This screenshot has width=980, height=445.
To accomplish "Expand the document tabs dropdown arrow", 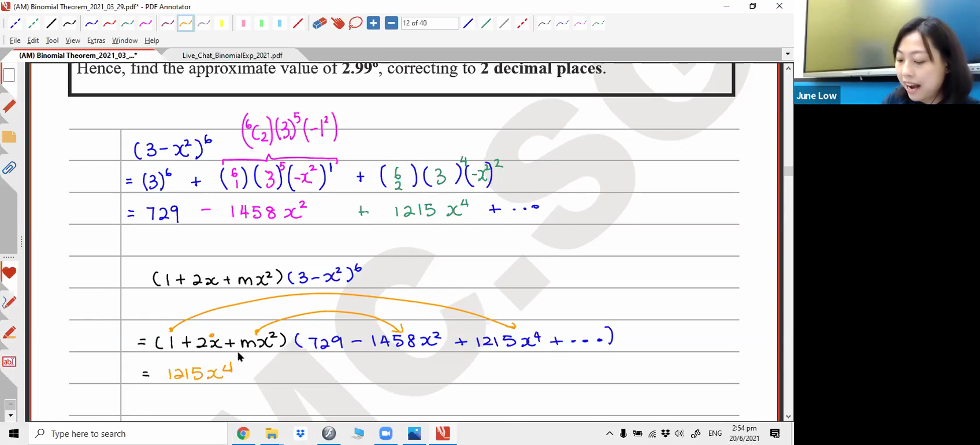I will 787,54.
